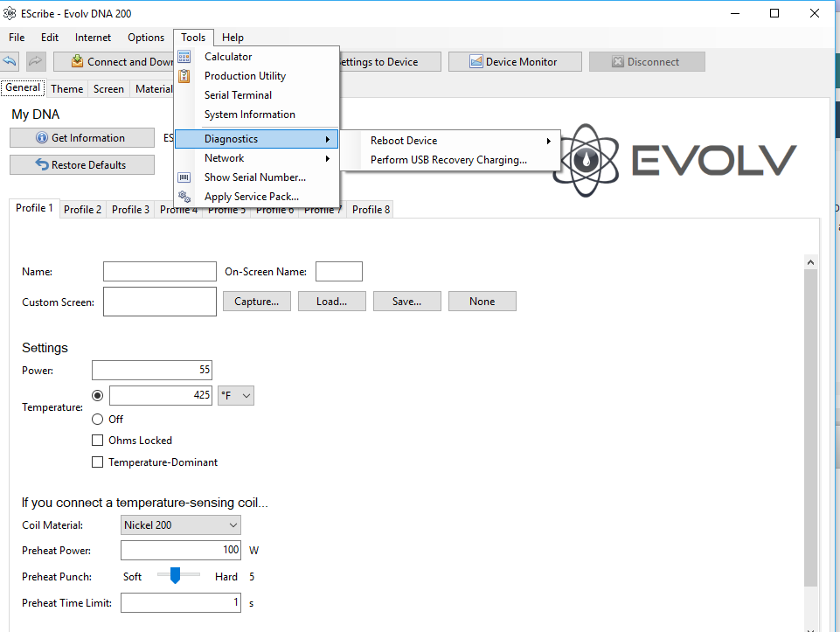Click the Preheat Punch slider handle
Screen dimensions: 840x632
pos(175,575)
